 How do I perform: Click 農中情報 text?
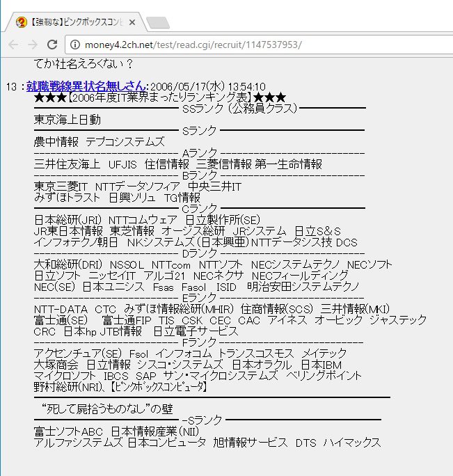[56, 142]
